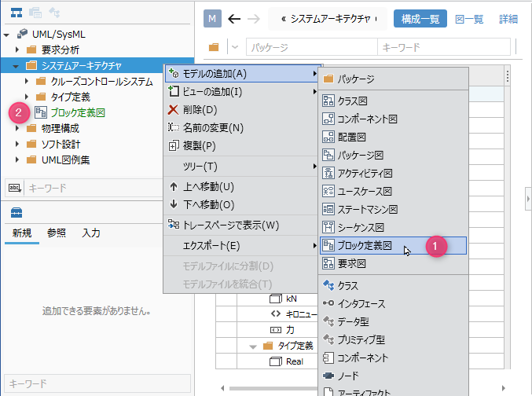Add a ノード element from submenu
532x396 pixels.
tap(394, 376)
